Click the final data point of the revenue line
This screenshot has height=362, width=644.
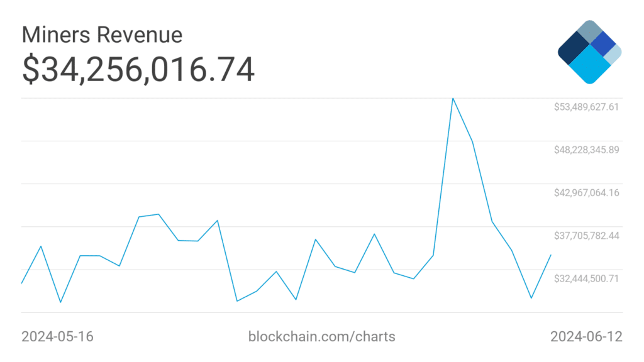[x=551, y=255]
